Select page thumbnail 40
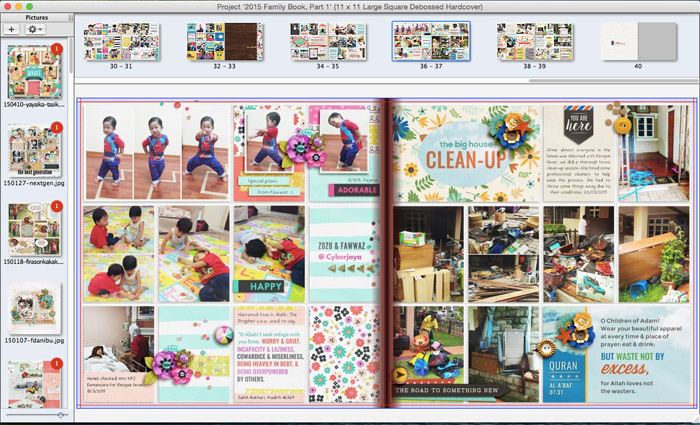The width and height of the screenshot is (700, 425). click(638, 42)
